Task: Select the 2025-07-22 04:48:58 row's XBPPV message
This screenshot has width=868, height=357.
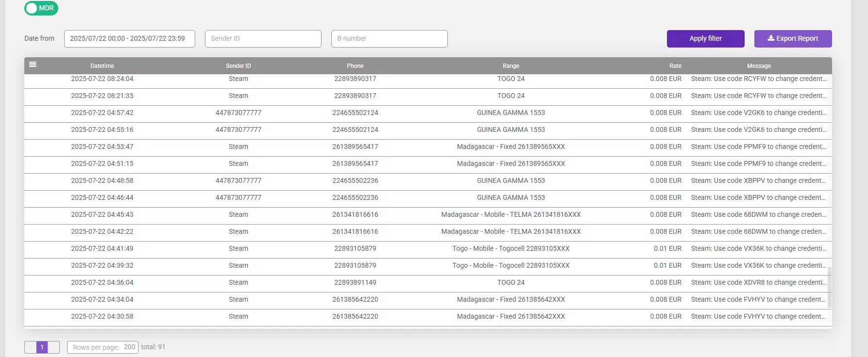Action: [x=758, y=180]
